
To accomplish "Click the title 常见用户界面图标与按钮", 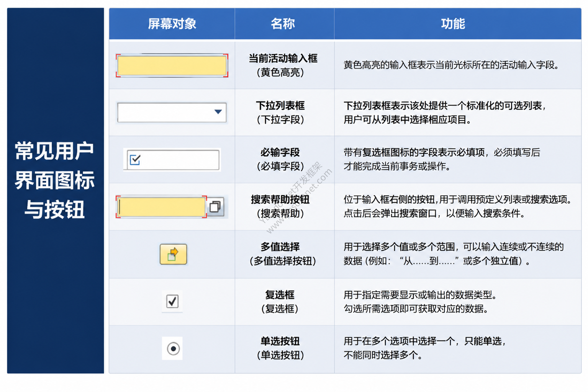I will 54,180.
